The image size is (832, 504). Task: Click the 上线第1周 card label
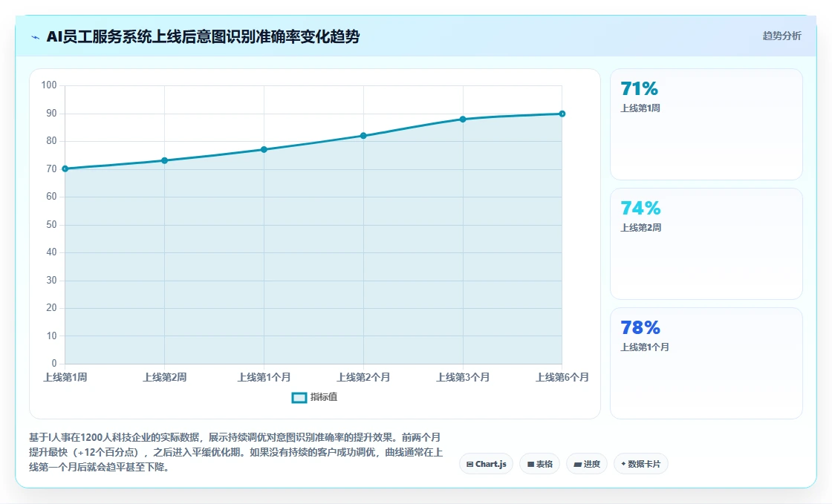tap(640, 108)
